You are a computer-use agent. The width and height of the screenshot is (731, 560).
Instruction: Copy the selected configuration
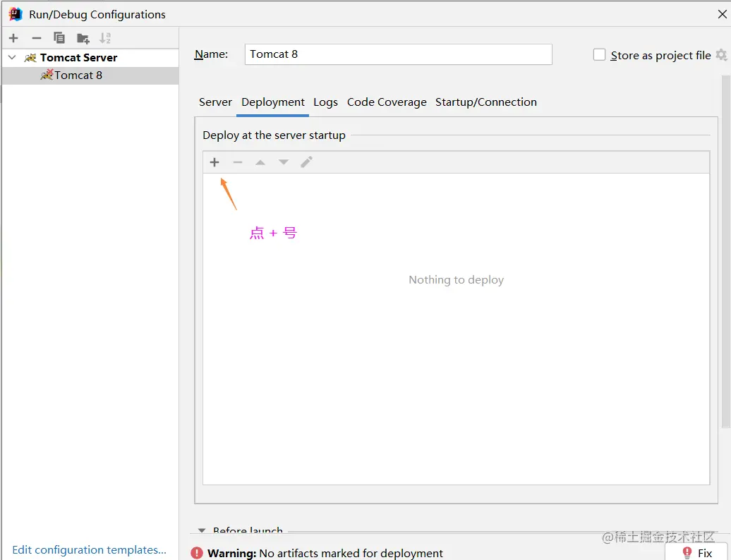point(59,38)
